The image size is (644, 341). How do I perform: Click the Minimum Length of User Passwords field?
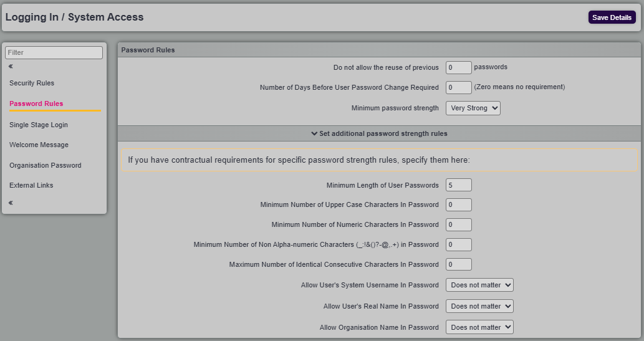pos(458,185)
